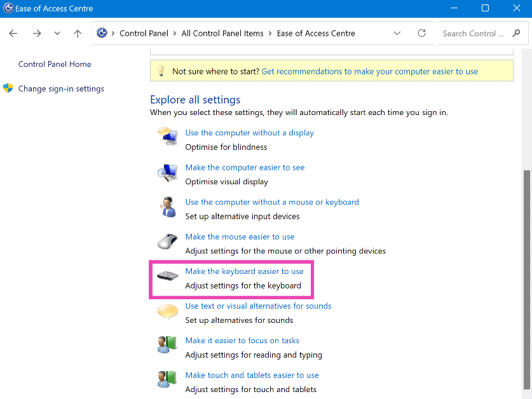Expand the chevron after 'Control Panel' in the breadcrumb
The image size is (532, 399).
[x=175, y=34]
